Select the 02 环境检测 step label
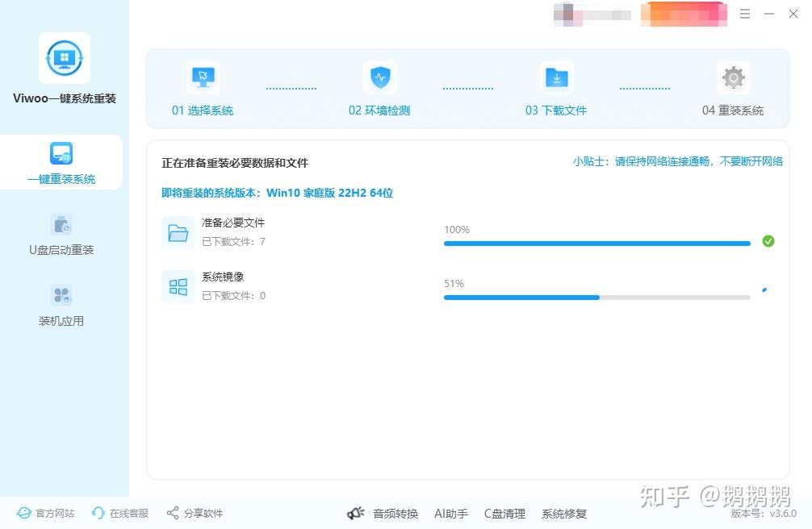Screen dimensions: 812x529 [x=379, y=110]
